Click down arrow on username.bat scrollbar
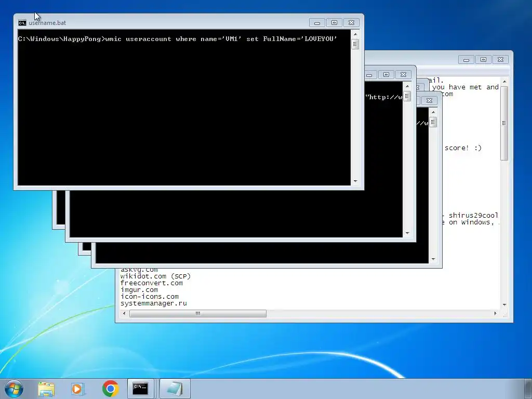 (x=355, y=181)
